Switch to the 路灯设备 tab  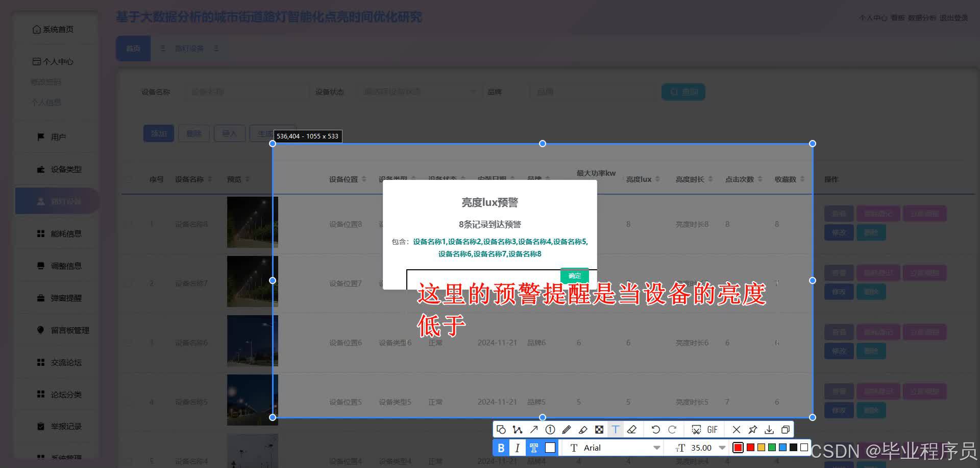click(x=189, y=49)
